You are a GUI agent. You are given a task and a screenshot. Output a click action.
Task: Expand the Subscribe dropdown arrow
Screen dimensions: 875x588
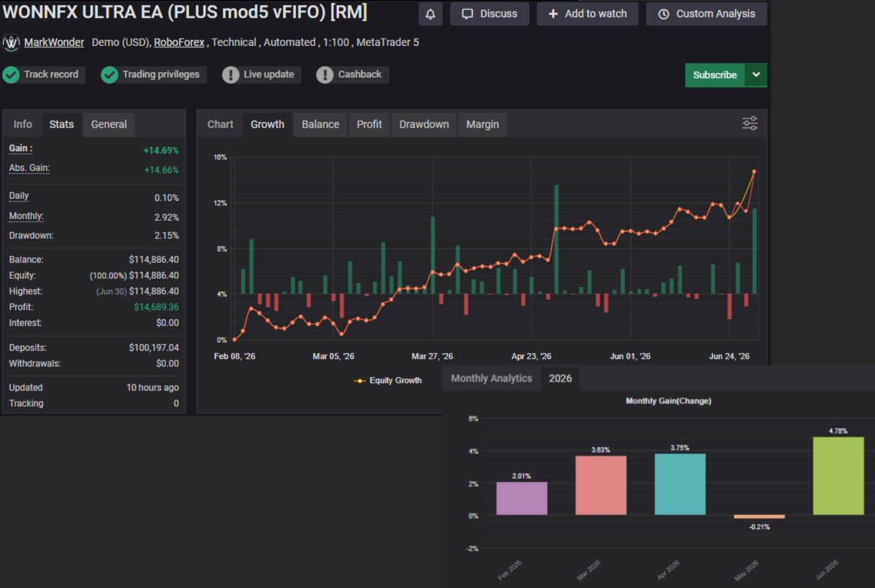coord(755,75)
